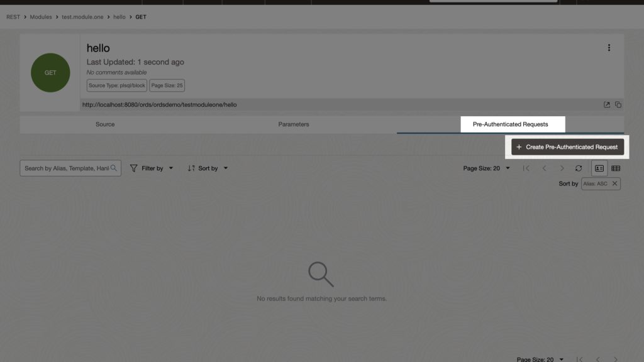644x362 pixels.
Task: Switch to the Source tab
Action: [105, 124]
